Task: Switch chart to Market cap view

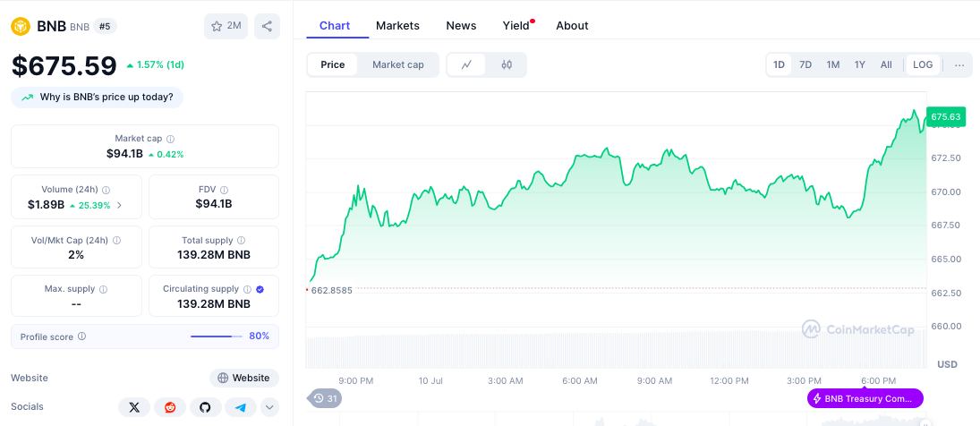Action: (x=398, y=64)
